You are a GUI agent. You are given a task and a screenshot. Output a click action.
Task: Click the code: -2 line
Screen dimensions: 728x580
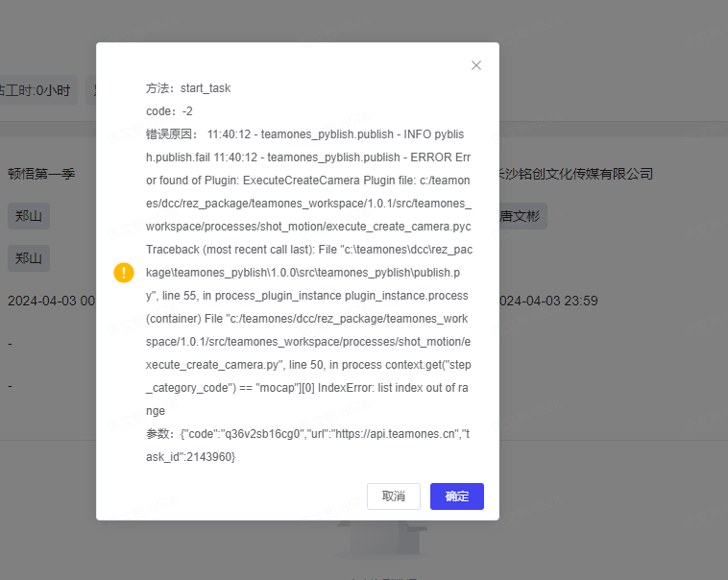tap(169, 111)
